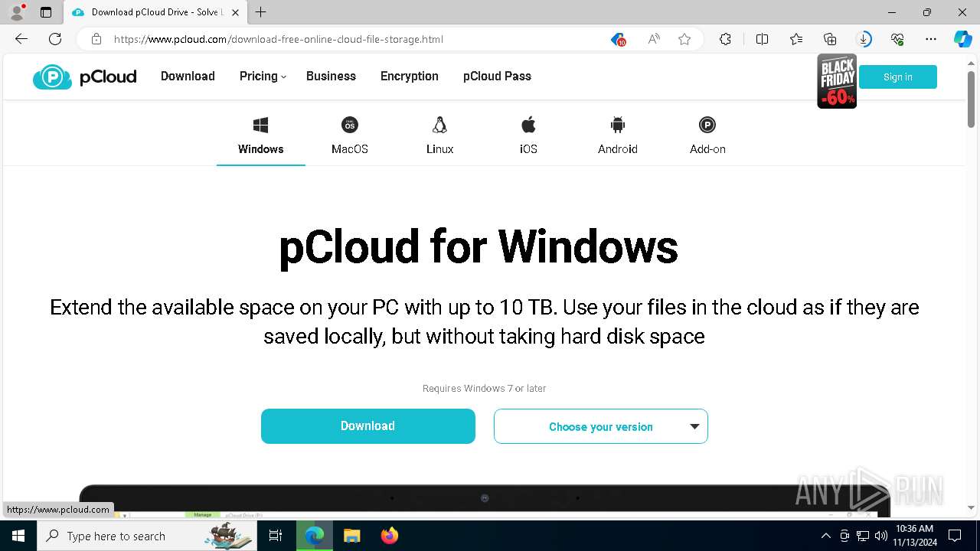Open browser Extensions puzzle icon
980x551 pixels.
coord(725,39)
